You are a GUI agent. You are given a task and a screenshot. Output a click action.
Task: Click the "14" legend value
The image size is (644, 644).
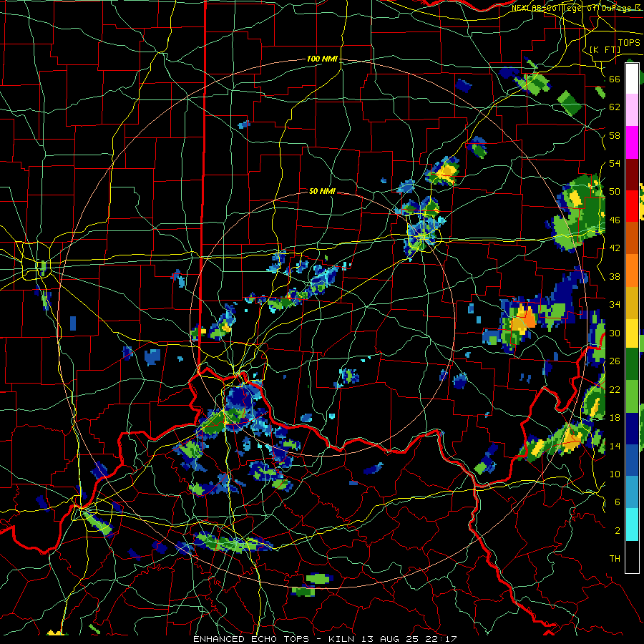pos(615,446)
